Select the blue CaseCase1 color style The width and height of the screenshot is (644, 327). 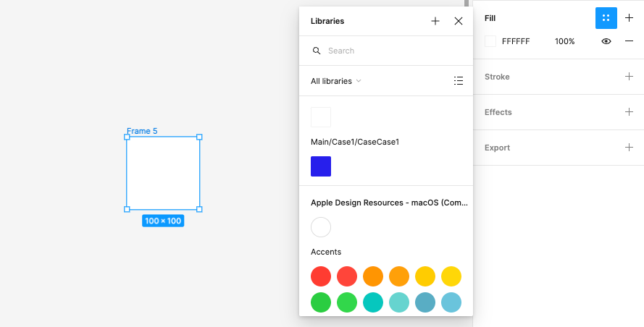point(321,166)
